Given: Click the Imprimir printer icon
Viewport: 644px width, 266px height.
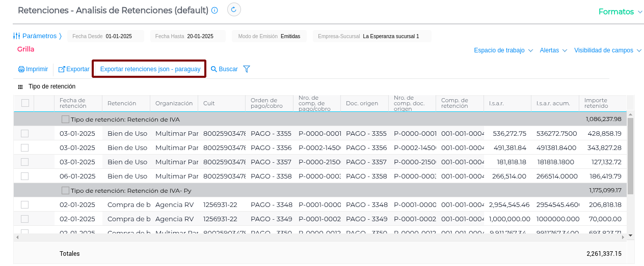Looking at the screenshot, I should pyautogui.click(x=21, y=69).
